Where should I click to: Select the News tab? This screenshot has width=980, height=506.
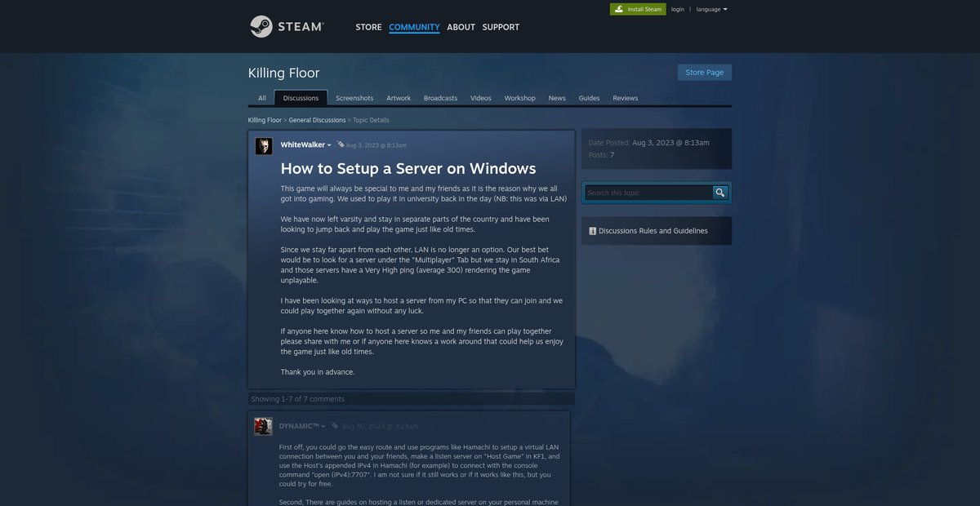point(557,98)
